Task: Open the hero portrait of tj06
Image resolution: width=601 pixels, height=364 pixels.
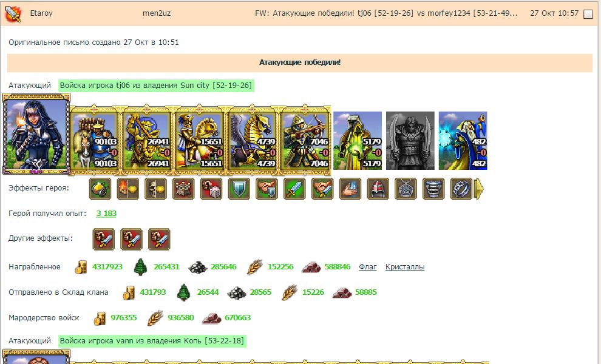Action: click(36, 133)
